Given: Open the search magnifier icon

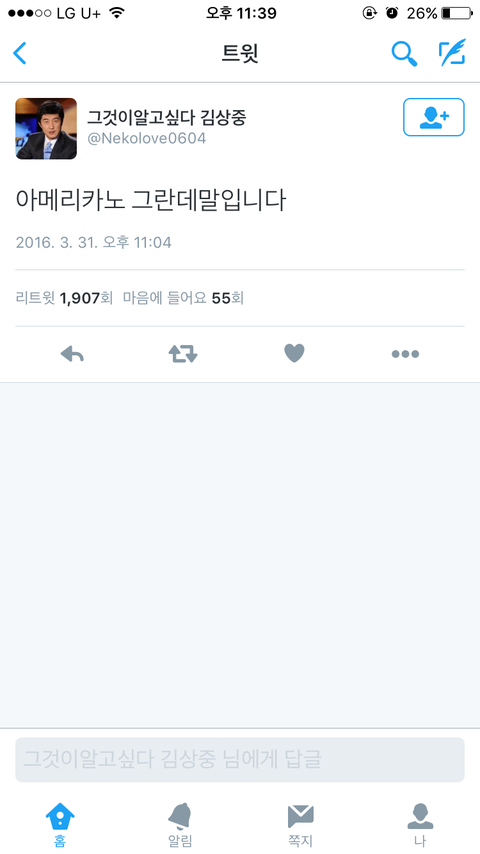Looking at the screenshot, I should pos(404,53).
